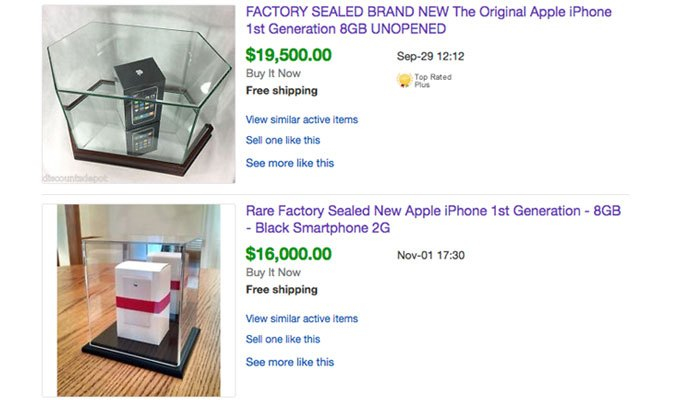This screenshot has width=700, height=400.
Task: Click the Sep-29 12:12 sold date
Action: [x=430, y=56]
